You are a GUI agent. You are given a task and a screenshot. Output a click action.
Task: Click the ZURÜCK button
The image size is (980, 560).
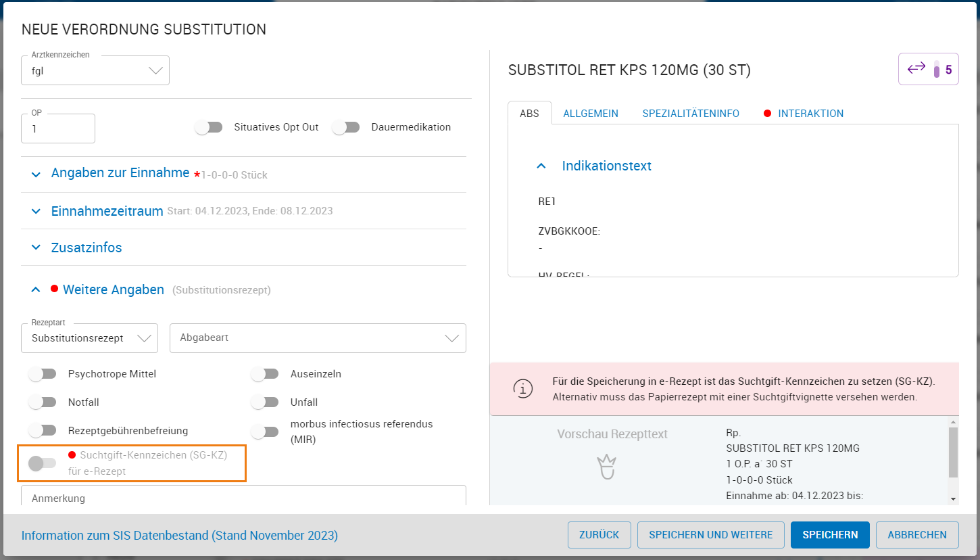[599, 535]
